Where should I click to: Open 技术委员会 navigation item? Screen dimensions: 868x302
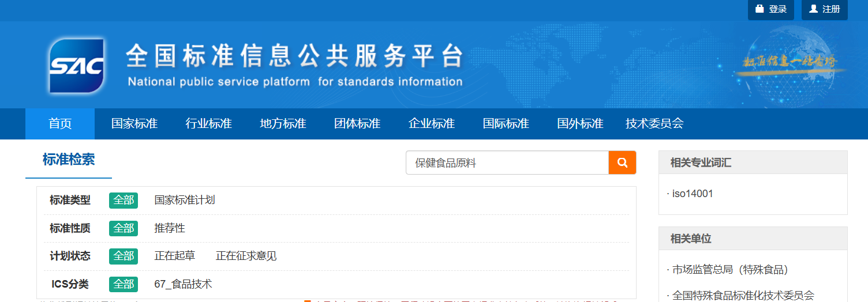(654, 124)
